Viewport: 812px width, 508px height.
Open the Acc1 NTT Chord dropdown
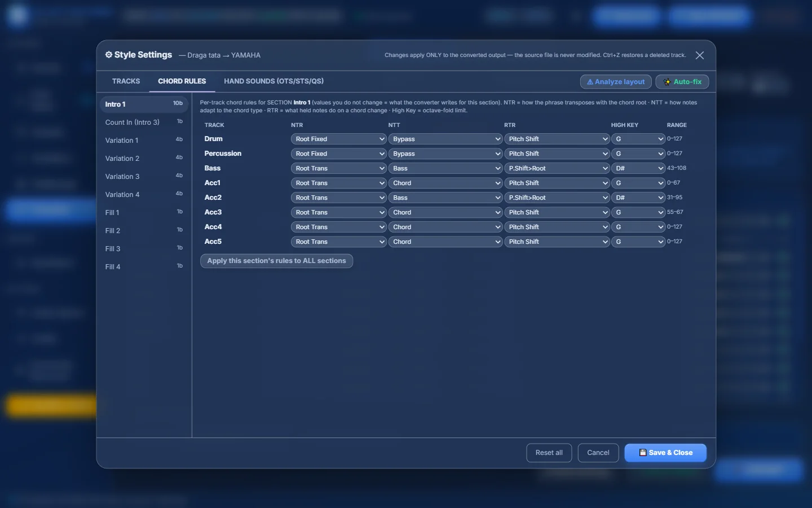tap(445, 183)
